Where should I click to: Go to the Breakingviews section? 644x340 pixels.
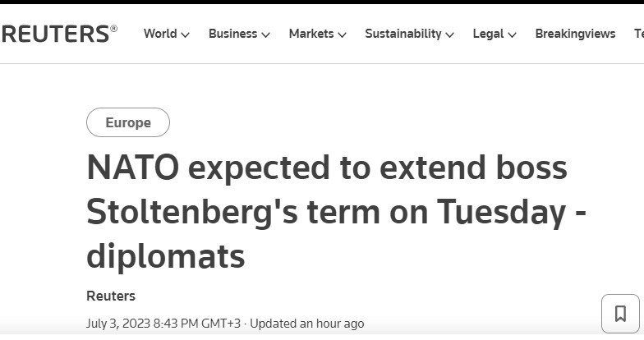click(575, 34)
